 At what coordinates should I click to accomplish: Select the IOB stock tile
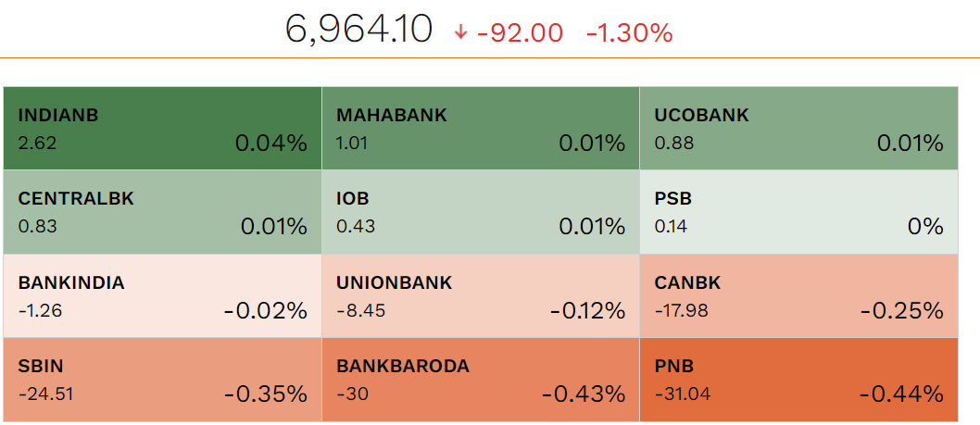(480, 212)
